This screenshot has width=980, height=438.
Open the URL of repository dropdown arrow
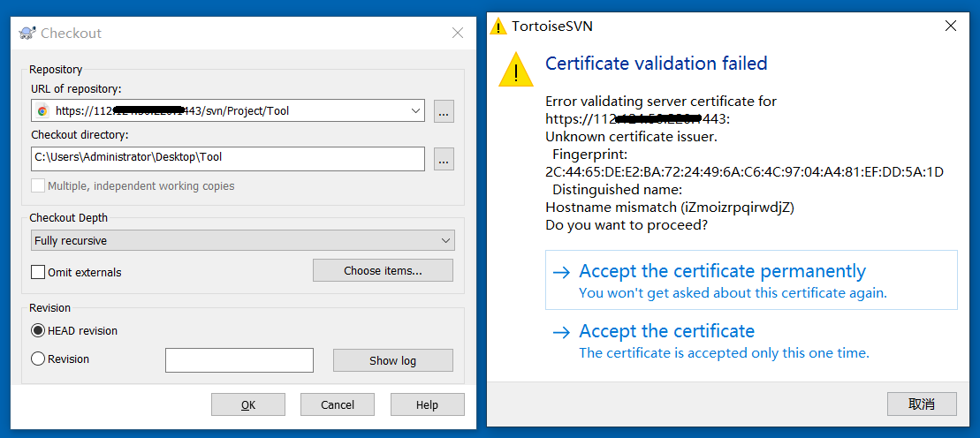(x=416, y=111)
